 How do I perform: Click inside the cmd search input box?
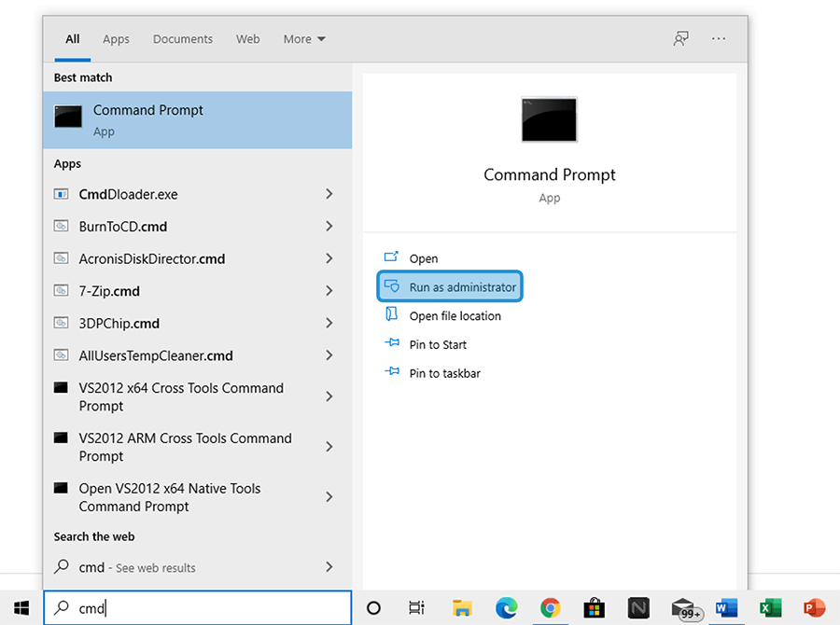[x=198, y=608]
